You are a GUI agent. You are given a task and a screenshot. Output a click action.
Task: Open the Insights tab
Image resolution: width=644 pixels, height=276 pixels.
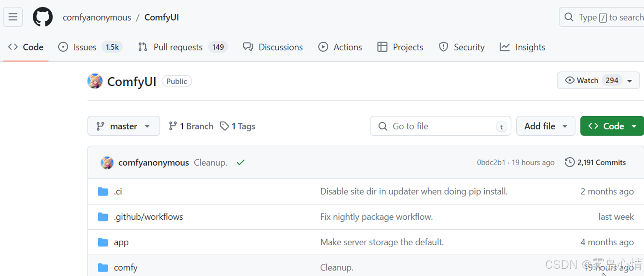point(522,47)
